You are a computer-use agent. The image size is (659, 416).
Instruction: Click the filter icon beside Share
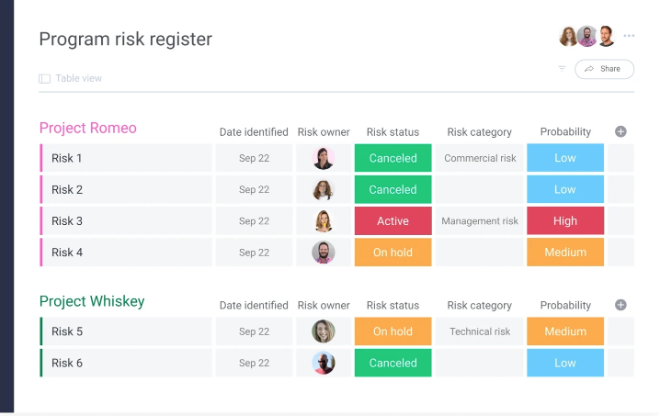pyautogui.click(x=562, y=68)
